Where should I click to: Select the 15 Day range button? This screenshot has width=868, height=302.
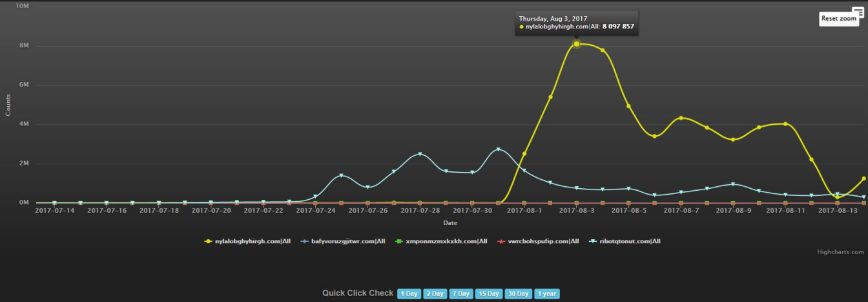[x=488, y=294]
